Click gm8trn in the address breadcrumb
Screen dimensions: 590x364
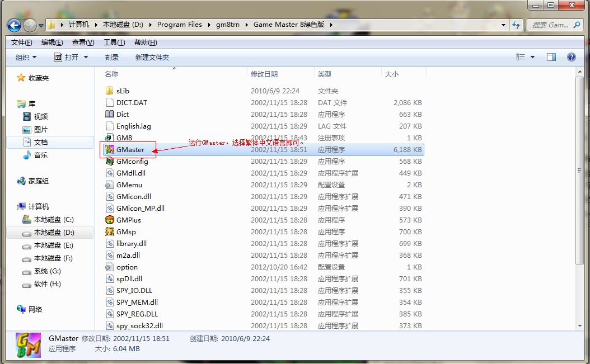click(x=228, y=25)
